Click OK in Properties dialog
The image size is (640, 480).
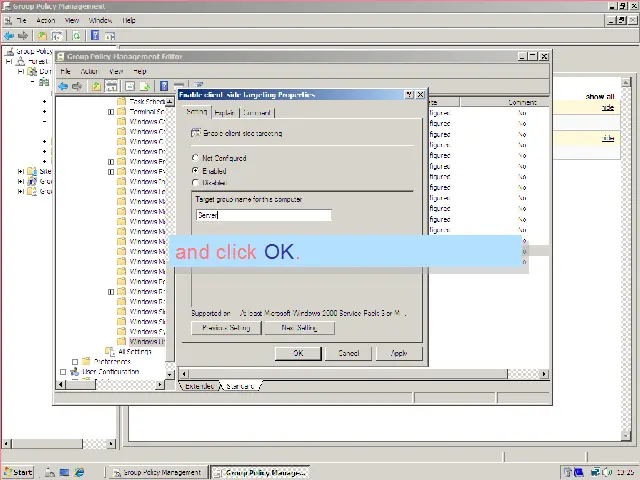(x=298, y=353)
